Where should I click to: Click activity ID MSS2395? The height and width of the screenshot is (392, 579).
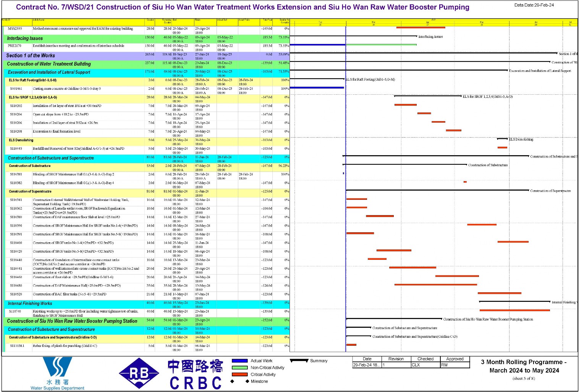coord(15,29)
